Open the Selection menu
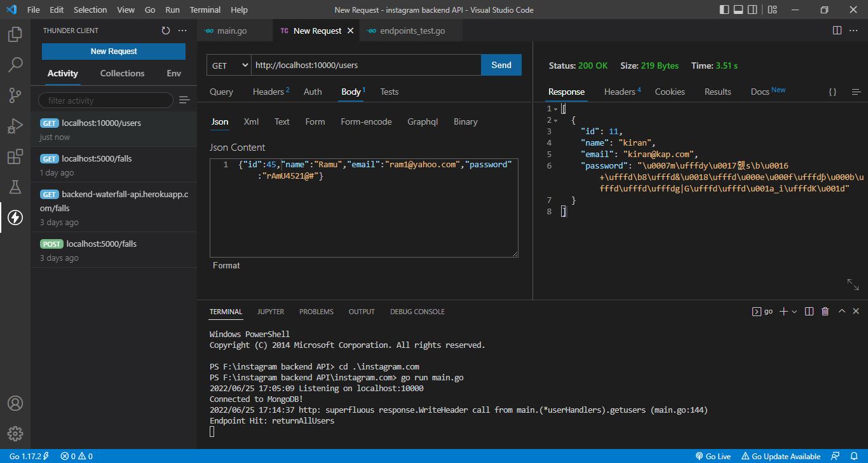Viewport: 868px width, 463px height. (90, 10)
